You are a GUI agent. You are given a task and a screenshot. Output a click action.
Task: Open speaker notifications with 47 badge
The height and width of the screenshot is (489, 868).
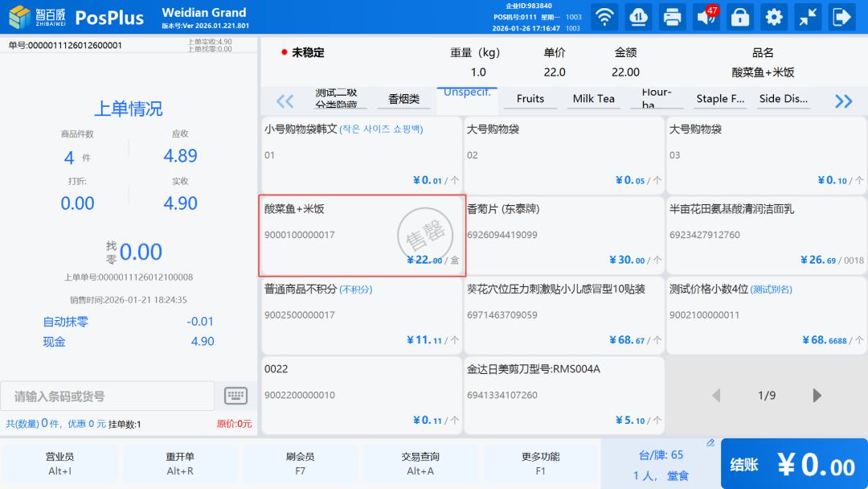point(706,17)
